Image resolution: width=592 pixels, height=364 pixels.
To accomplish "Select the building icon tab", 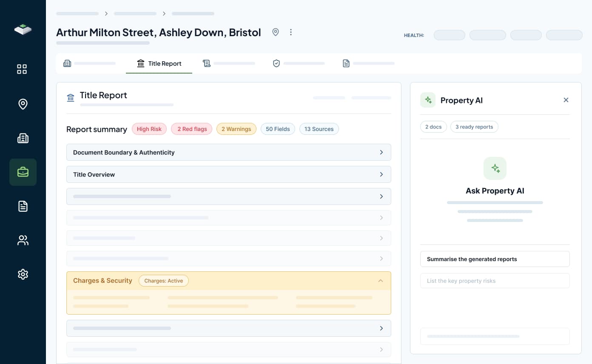I will click(x=89, y=63).
